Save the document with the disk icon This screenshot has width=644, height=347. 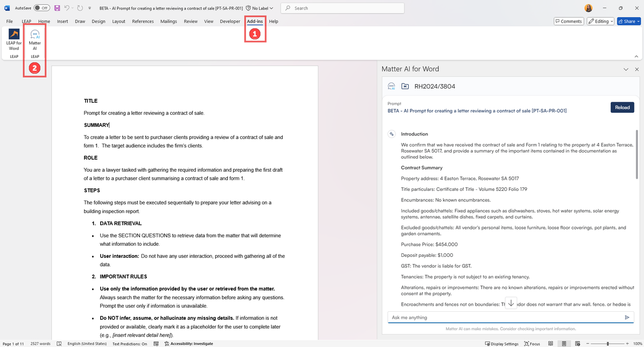coord(57,8)
